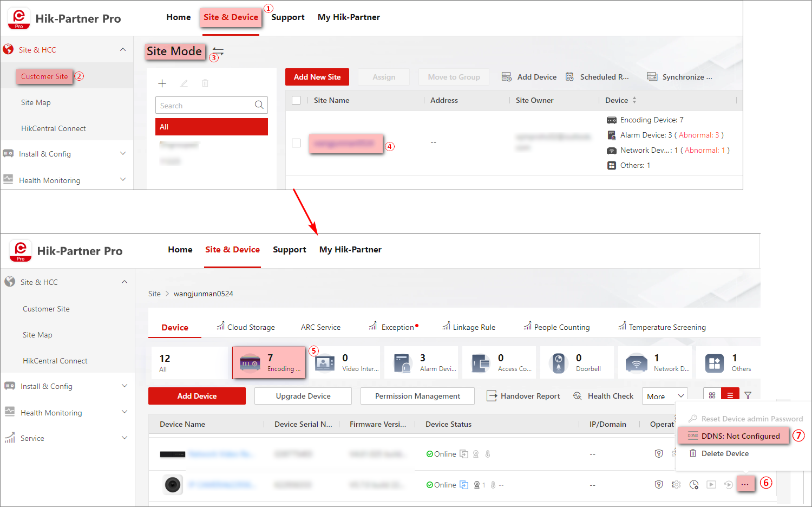This screenshot has height=507, width=812.
Task: Collapse Site & HCC chevron in the upper sidebar
Action: pos(123,50)
